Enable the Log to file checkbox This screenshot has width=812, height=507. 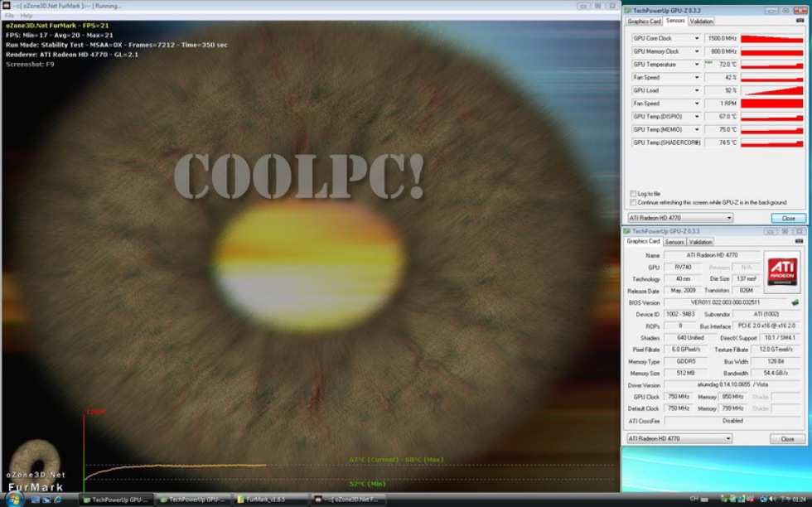(634, 194)
